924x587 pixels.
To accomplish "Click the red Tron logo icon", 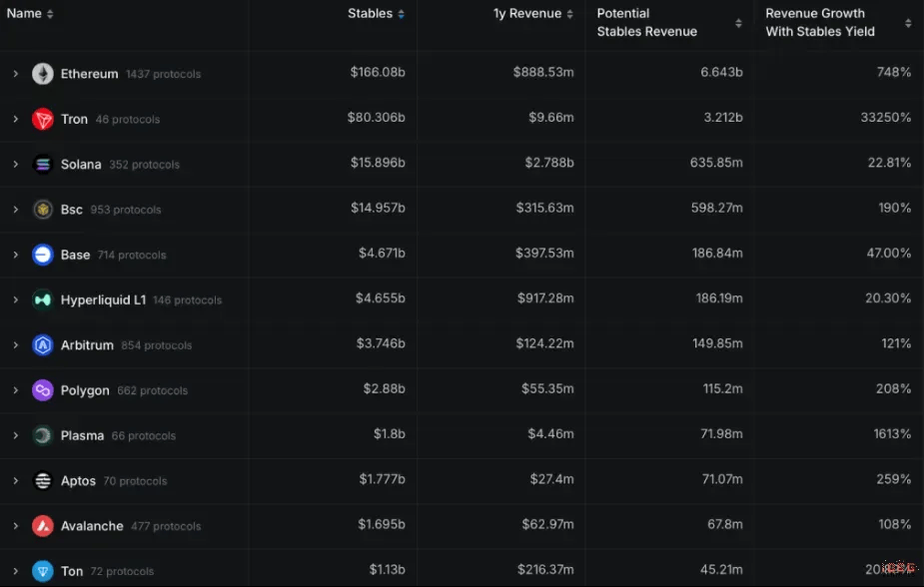I will (x=42, y=119).
